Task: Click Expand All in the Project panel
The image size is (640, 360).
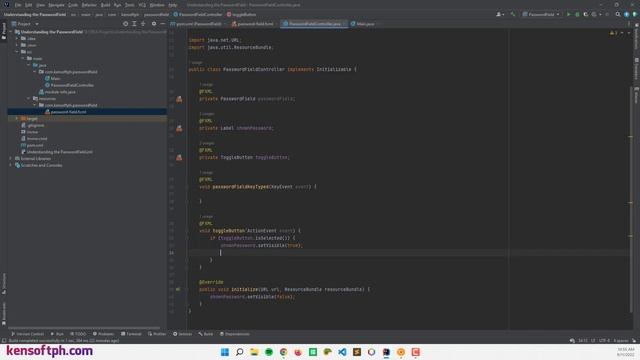Action: (x=134, y=24)
